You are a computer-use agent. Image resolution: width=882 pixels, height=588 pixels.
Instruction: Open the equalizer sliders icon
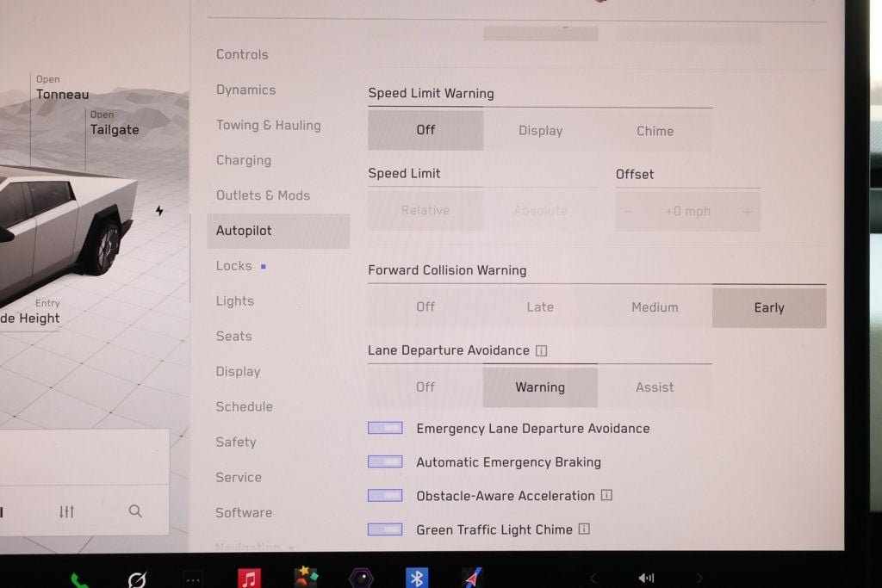click(x=66, y=512)
